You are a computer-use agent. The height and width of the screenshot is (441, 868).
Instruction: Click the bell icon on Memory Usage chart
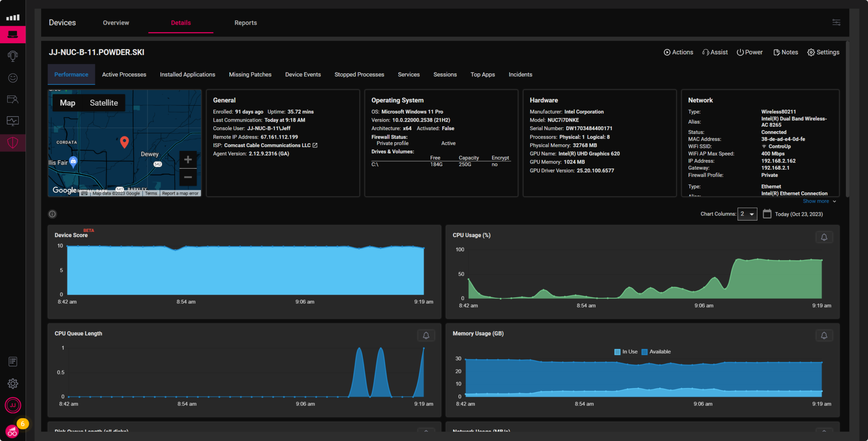point(824,335)
